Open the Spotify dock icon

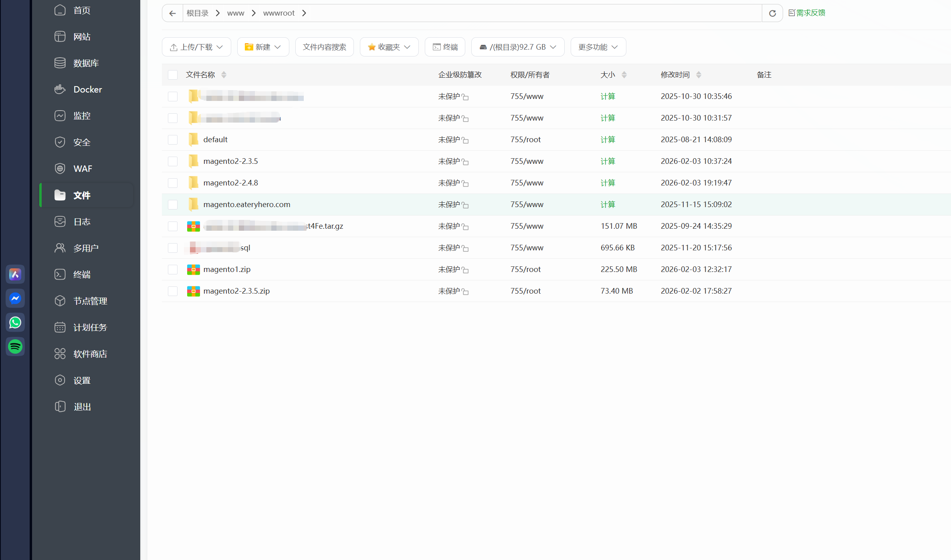15,346
